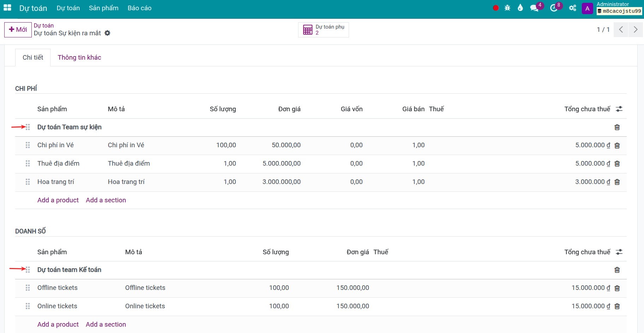
Task: Click Add a product under DOANH SỐ
Action: point(58,325)
